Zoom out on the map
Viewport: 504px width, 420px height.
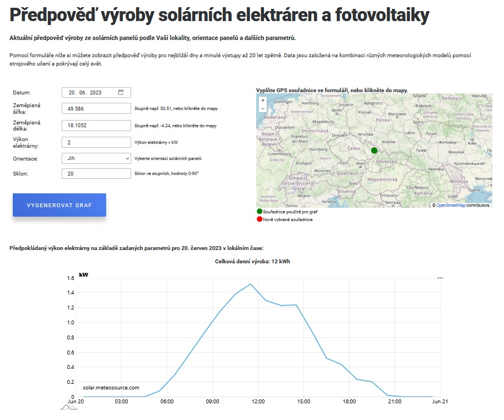[x=263, y=108]
